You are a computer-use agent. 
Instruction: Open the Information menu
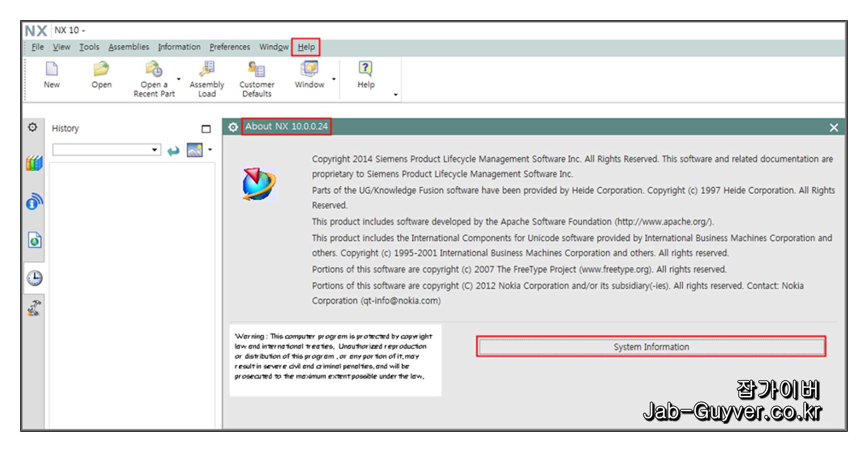coord(179,47)
